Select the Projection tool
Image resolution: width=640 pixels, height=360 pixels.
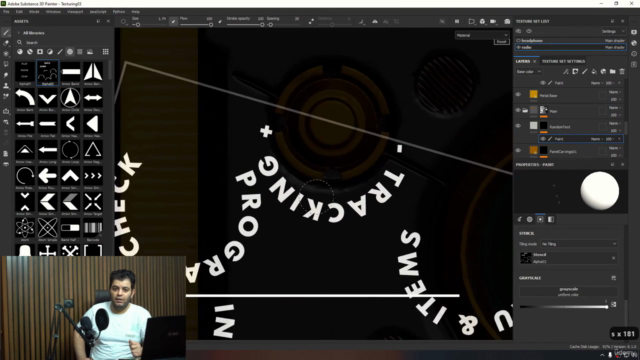(6, 53)
